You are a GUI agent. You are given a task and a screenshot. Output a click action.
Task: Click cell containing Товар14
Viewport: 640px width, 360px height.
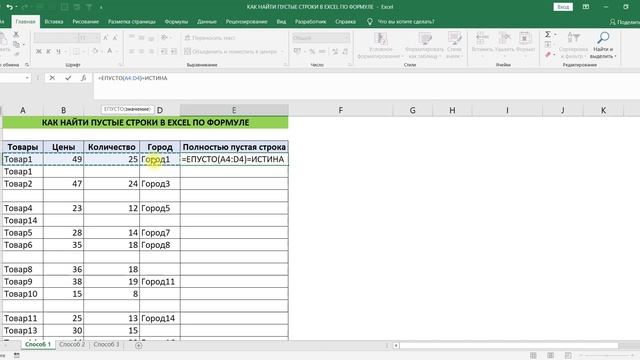23,220
